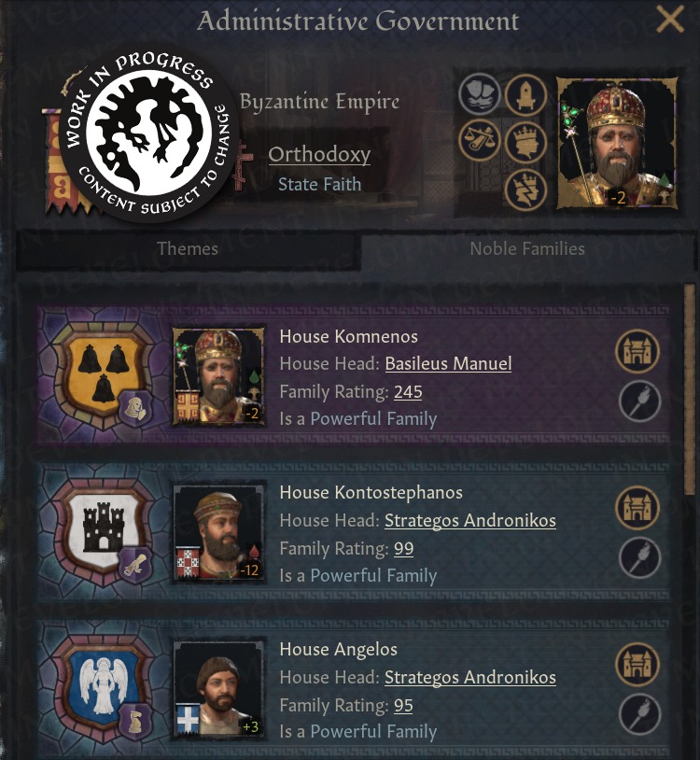Click the torch icon for House Angelos
Image resolution: width=700 pixels, height=760 pixels.
(640, 715)
